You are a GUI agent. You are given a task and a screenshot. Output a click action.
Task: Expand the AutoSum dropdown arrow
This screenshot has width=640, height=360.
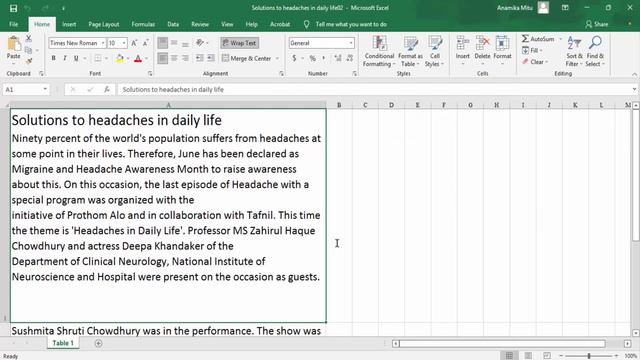pyautogui.click(x=560, y=39)
